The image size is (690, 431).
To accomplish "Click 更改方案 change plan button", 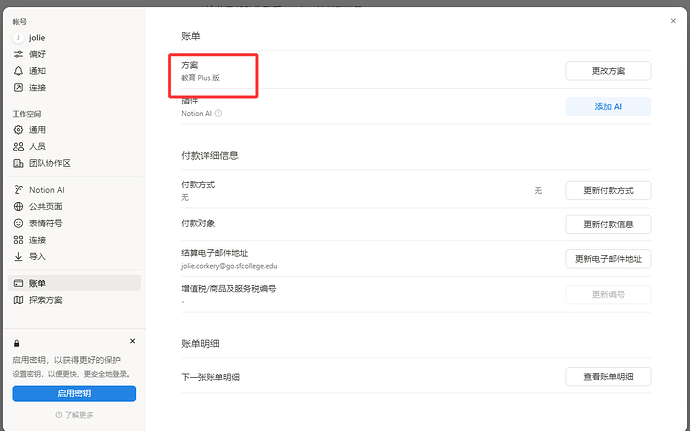I will tap(608, 71).
